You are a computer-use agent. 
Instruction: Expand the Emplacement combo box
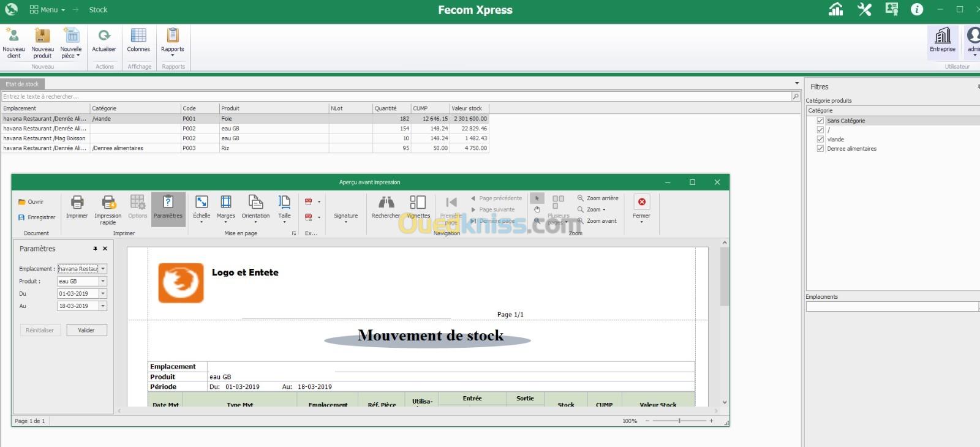pyautogui.click(x=103, y=268)
